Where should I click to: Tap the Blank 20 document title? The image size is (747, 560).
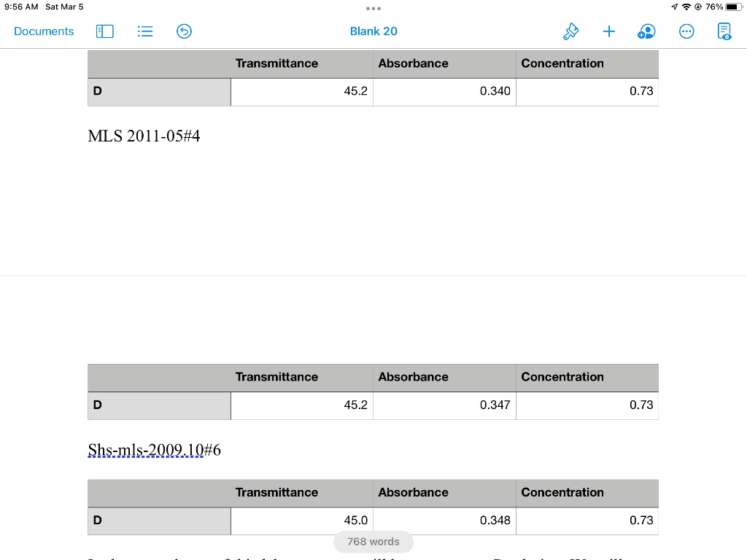373,31
